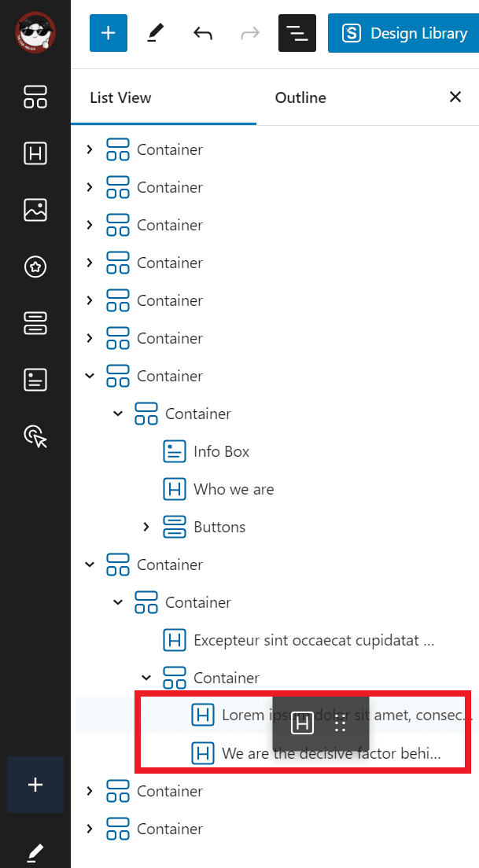Select the 'Who we are' heading item
The height and width of the screenshot is (868, 479).
click(x=234, y=489)
